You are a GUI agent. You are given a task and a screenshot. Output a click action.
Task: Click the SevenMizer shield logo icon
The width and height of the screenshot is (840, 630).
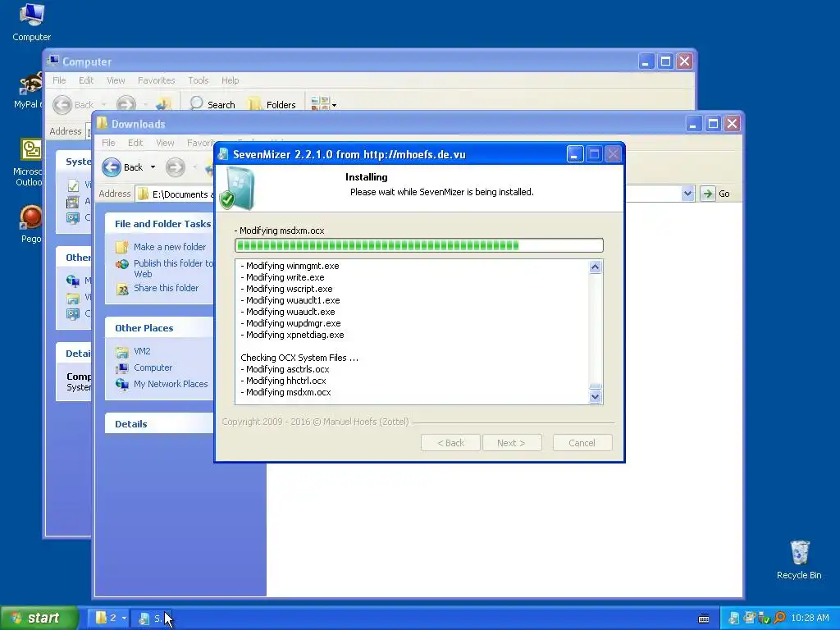tap(237, 188)
